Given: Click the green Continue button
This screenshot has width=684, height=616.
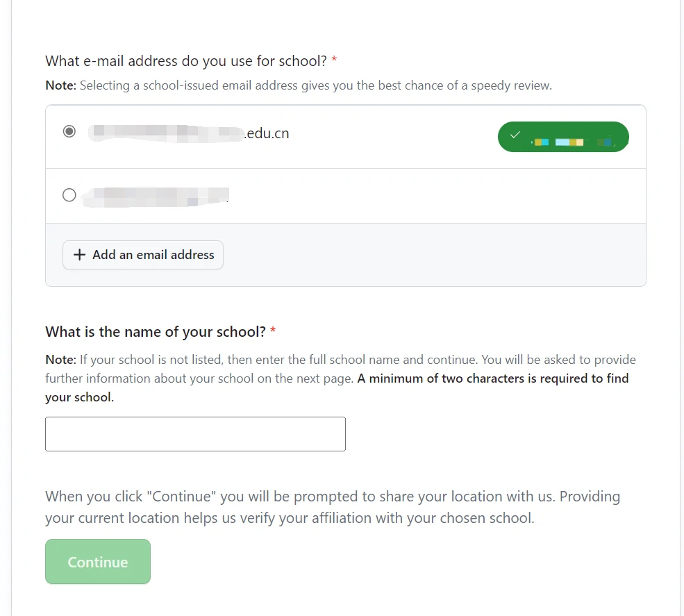Looking at the screenshot, I should tap(98, 562).
